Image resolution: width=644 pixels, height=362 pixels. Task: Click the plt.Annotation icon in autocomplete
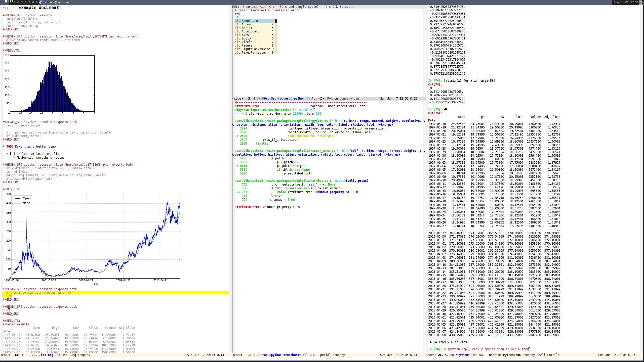[253, 21]
